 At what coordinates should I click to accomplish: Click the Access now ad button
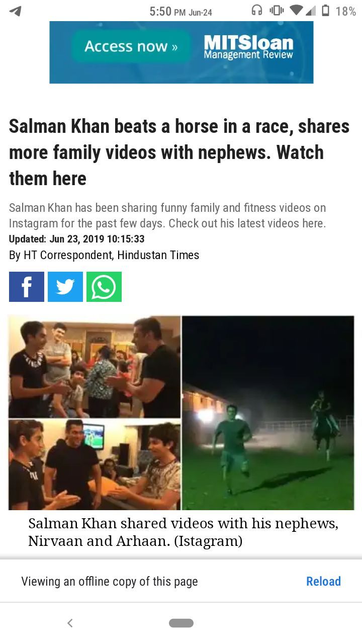point(131,46)
